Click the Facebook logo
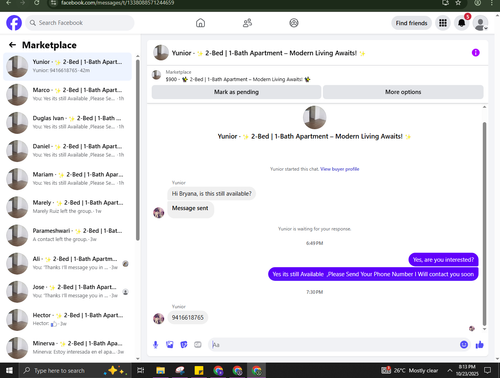 point(14,23)
